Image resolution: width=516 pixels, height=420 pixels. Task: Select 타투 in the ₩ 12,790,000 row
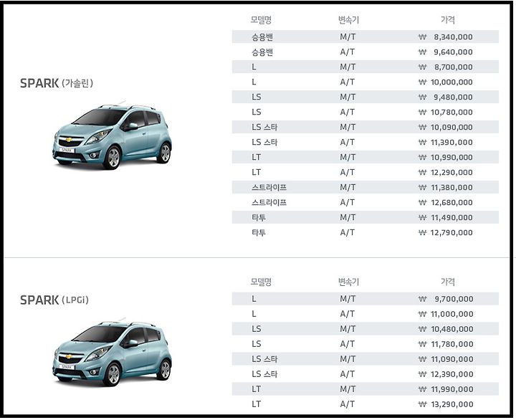[259, 233]
